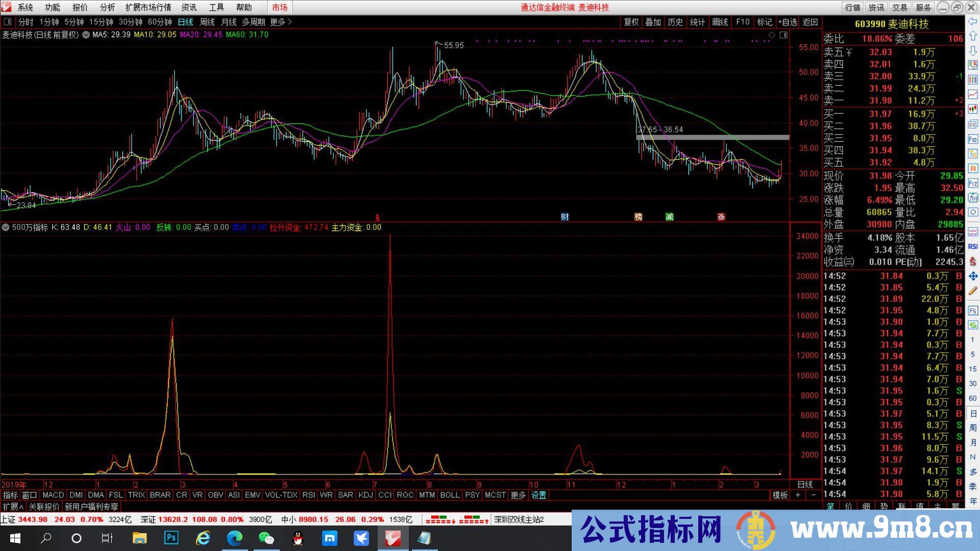Viewport: 980px width, 551px height.
Task: Click the 返回 button
Action: pyautogui.click(x=810, y=22)
